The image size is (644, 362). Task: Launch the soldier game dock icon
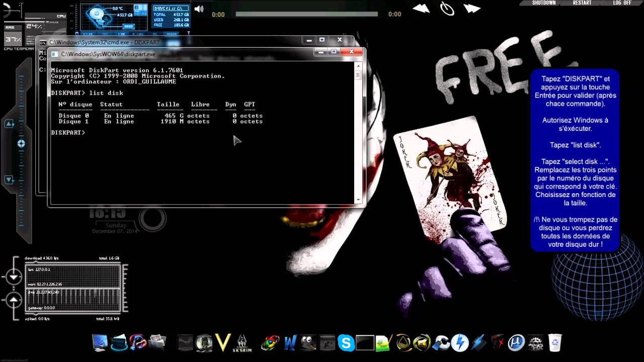[x=204, y=343]
